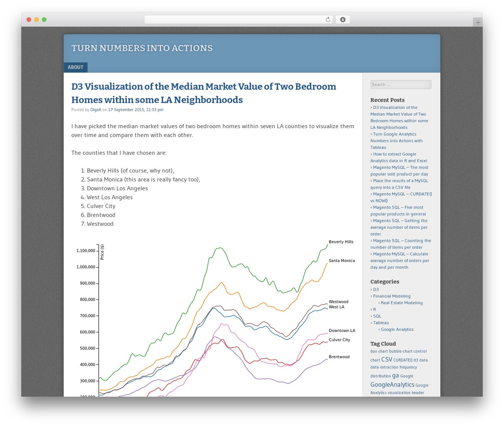
Task: Click the red close window button
Action: click(29, 20)
